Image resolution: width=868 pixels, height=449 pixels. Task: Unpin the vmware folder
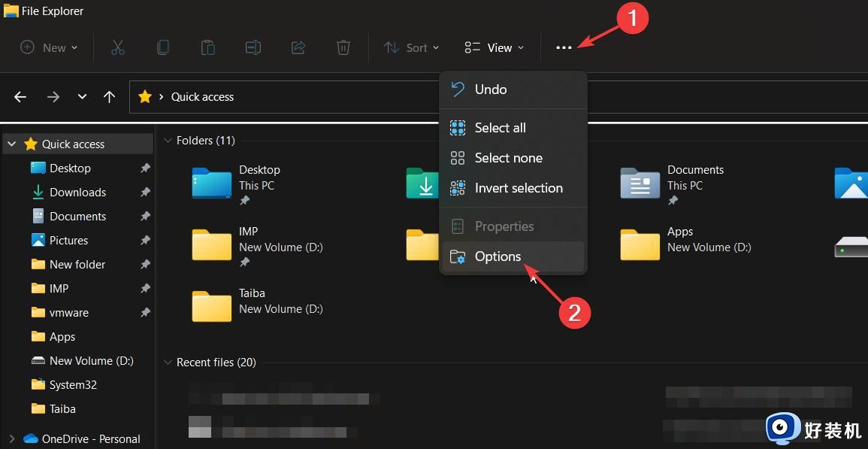[x=145, y=312]
